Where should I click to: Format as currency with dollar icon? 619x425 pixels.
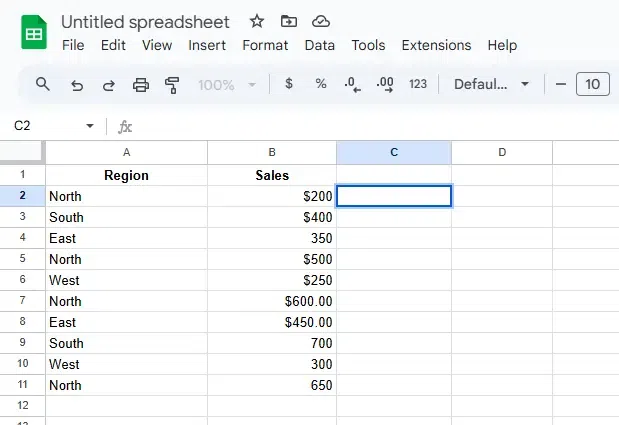(289, 84)
